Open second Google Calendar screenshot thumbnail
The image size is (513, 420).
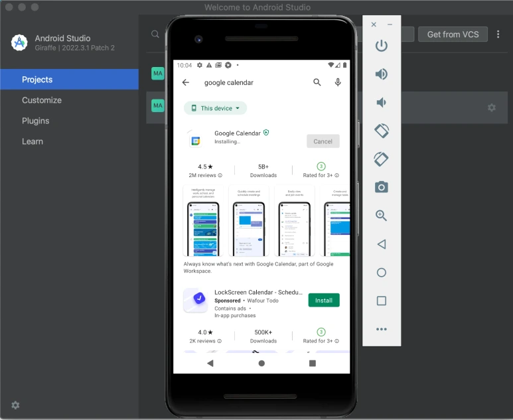(249, 221)
